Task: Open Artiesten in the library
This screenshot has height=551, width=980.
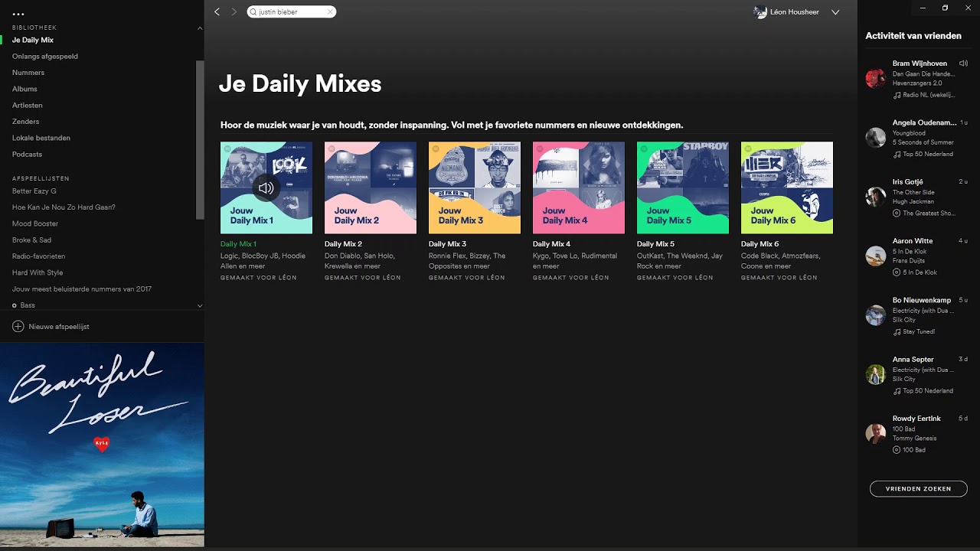Action: 28,105
